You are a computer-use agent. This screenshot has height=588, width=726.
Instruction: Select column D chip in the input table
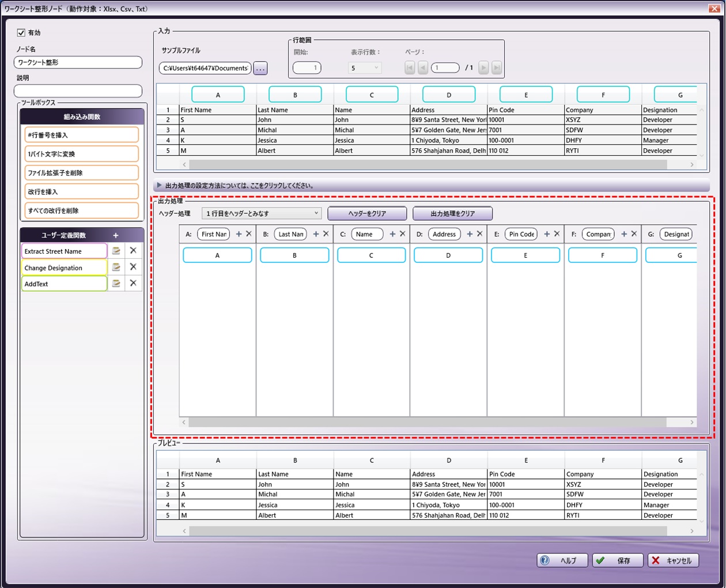449,95
